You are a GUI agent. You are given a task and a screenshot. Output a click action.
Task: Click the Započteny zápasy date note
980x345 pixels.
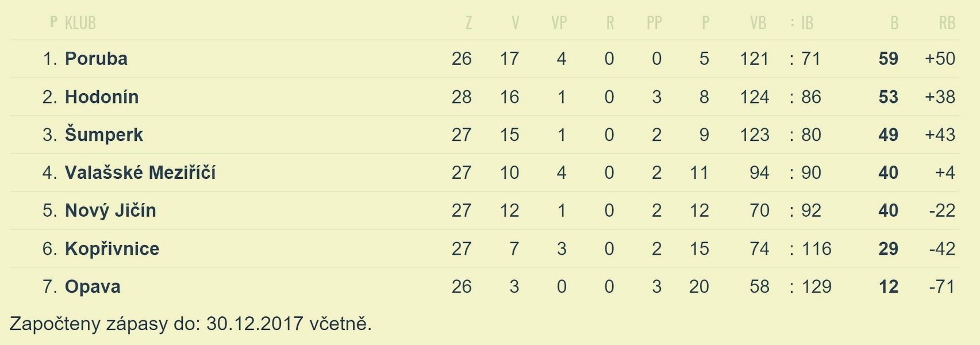pos(191,324)
